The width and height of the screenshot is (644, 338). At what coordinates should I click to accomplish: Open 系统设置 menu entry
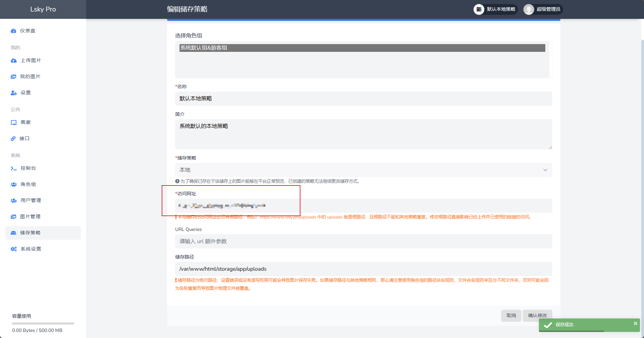point(43,249)
